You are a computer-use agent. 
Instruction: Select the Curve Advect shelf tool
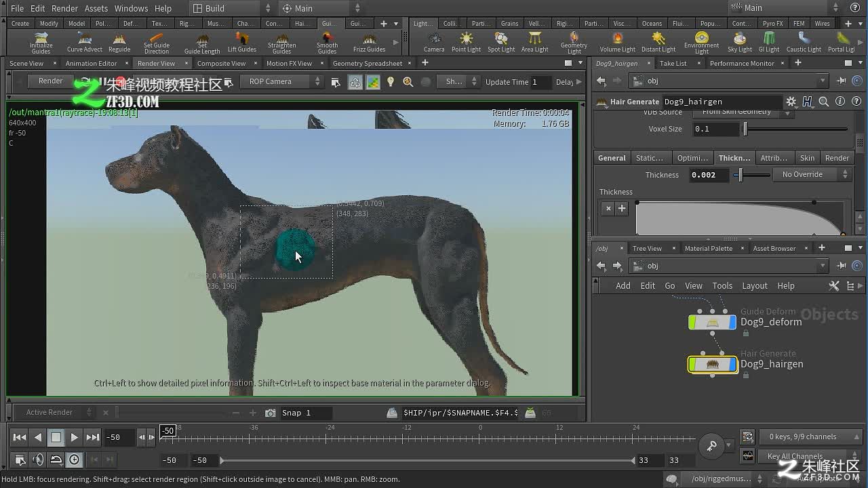point(85,43)
